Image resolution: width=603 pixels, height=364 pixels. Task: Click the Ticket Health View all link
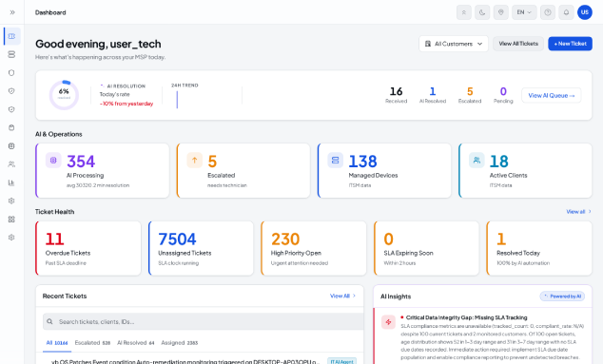pos(578,212)
